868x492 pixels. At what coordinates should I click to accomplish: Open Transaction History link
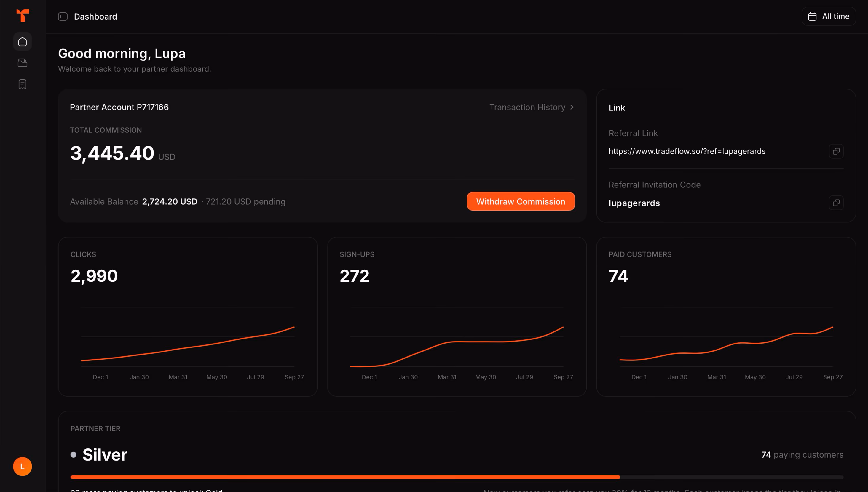pos(532,107)
